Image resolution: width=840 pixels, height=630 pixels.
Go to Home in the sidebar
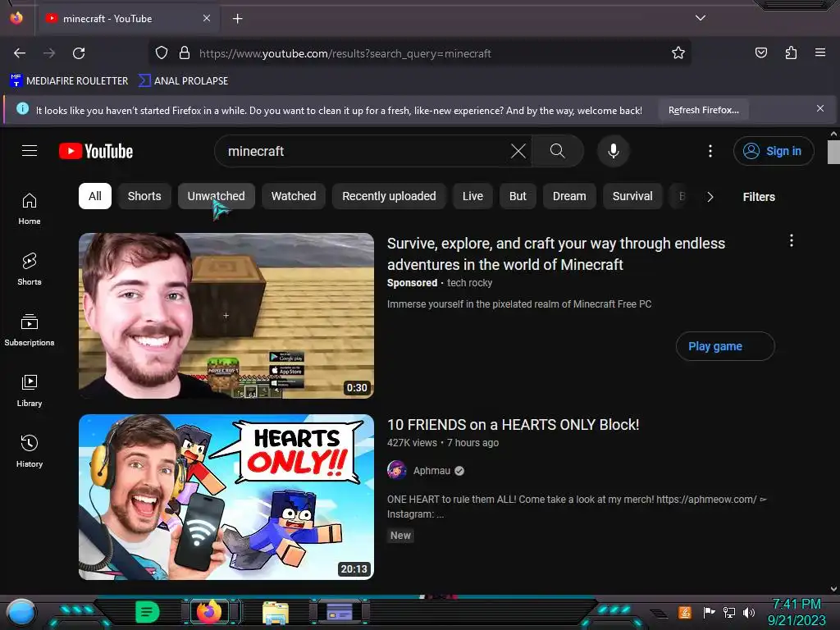[30, 209]
